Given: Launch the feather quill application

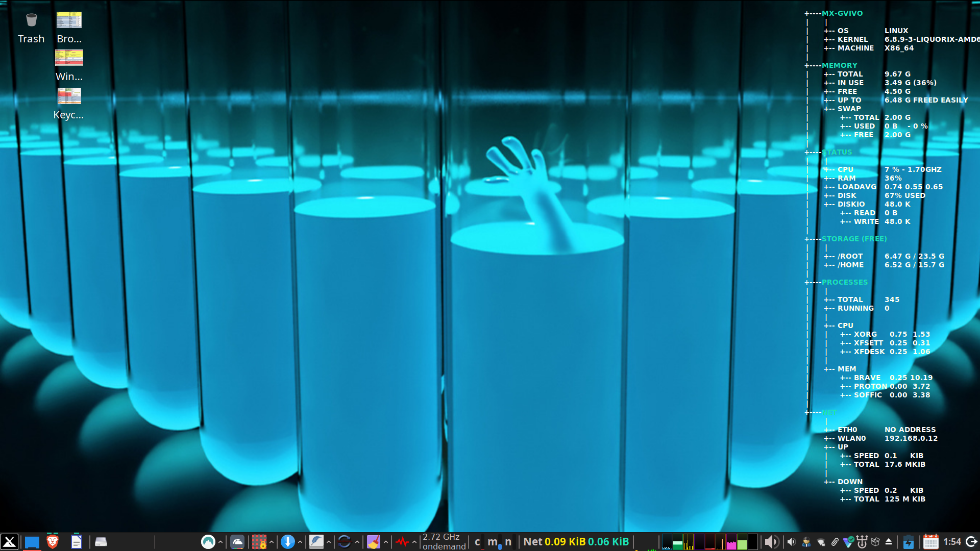Looking at the screenshot, I should 316,542.
